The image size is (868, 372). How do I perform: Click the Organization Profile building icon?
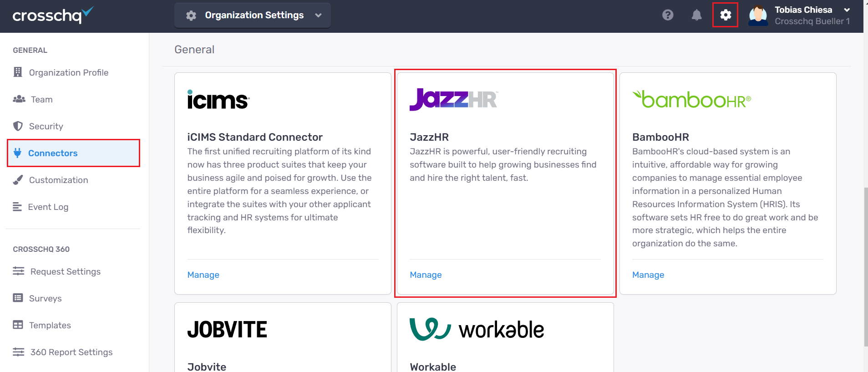(18, 72)
